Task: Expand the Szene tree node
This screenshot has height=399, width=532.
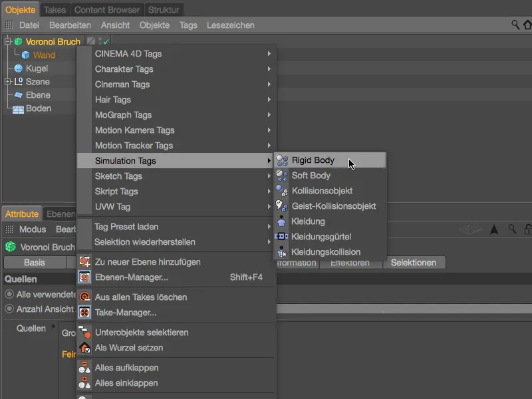Action: tap(8, 82)
